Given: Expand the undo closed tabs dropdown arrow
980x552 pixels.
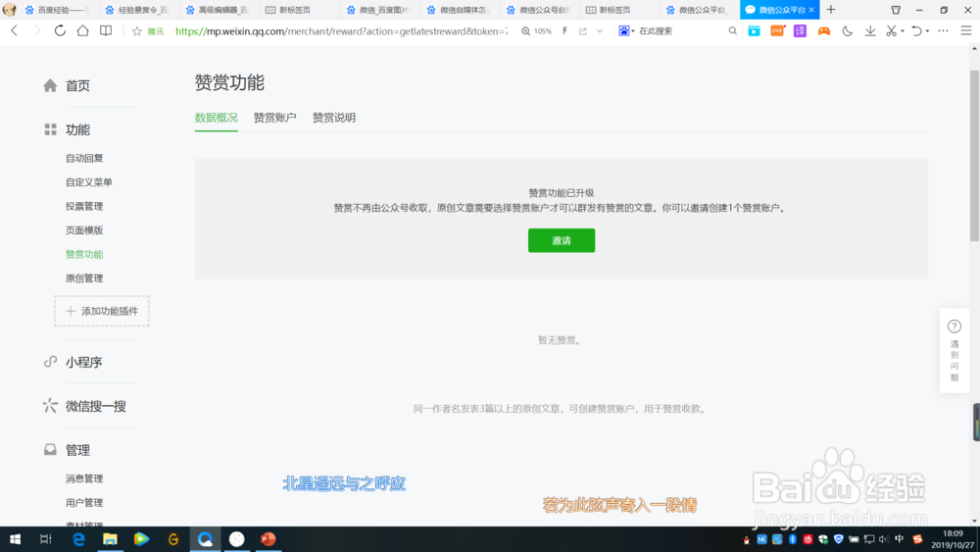Looking at the screenshot, I should coord(927,31).
